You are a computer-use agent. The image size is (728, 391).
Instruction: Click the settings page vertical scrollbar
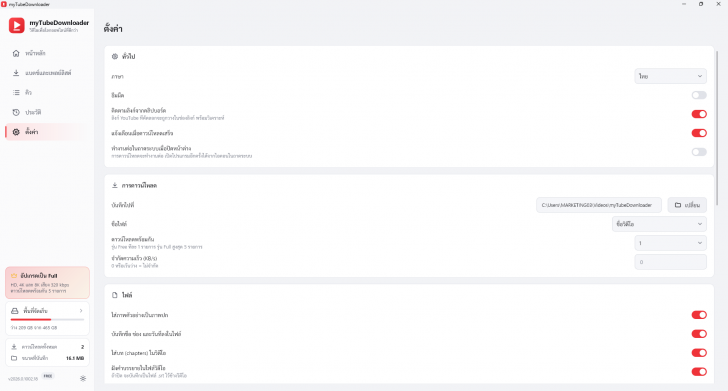(x=717, y=128)
